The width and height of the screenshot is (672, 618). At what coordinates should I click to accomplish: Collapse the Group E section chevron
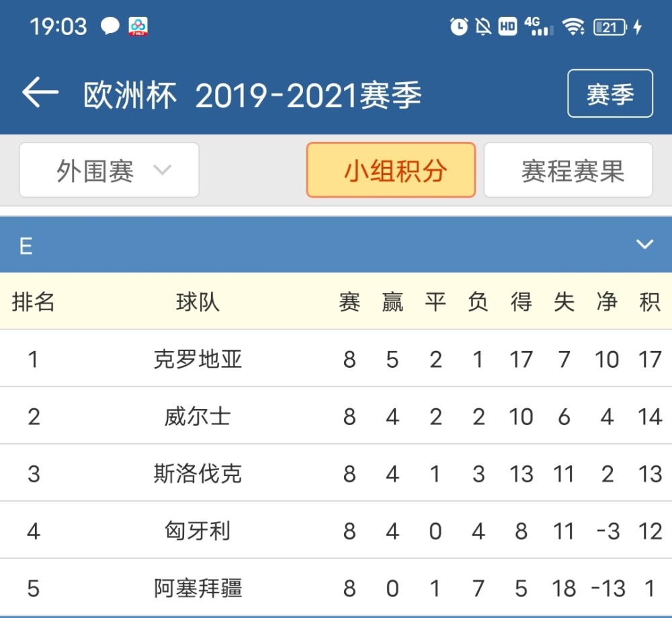point(644,244)
